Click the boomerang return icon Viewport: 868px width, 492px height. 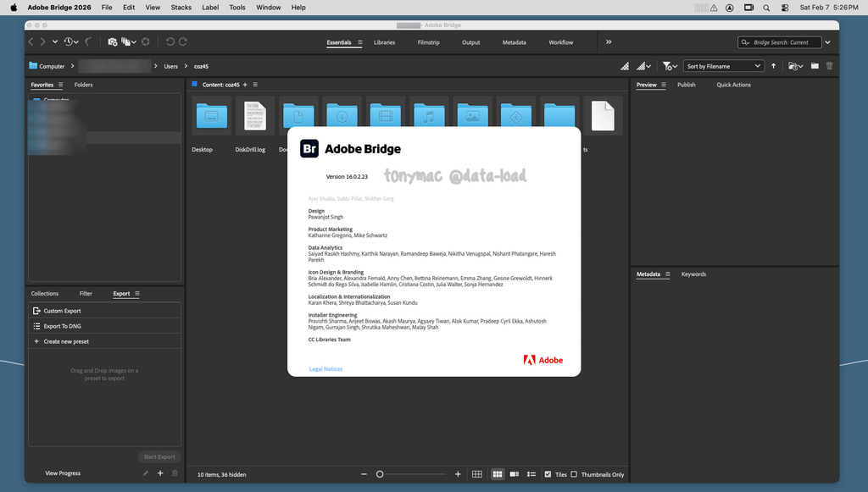[x=88, y=42]
